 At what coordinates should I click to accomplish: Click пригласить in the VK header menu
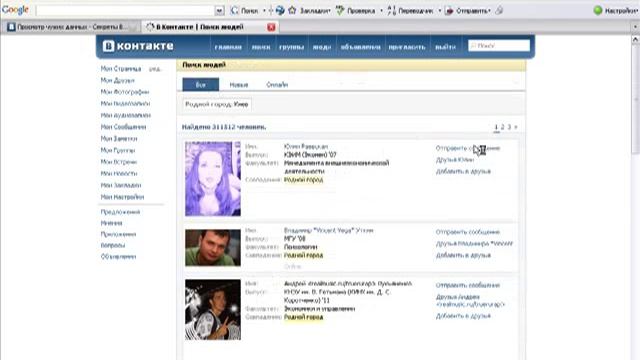click(x=407, y=47)
